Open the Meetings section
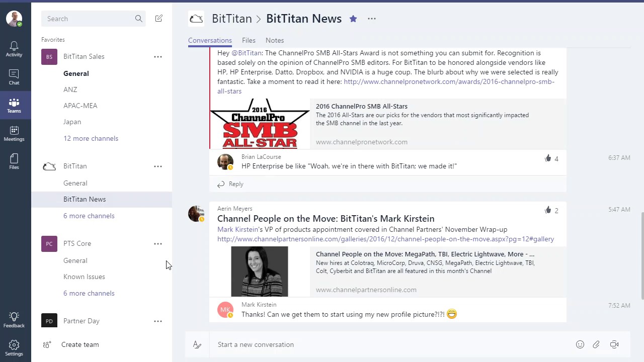This screenshot has height=362, width=644. tap(14, 133)
